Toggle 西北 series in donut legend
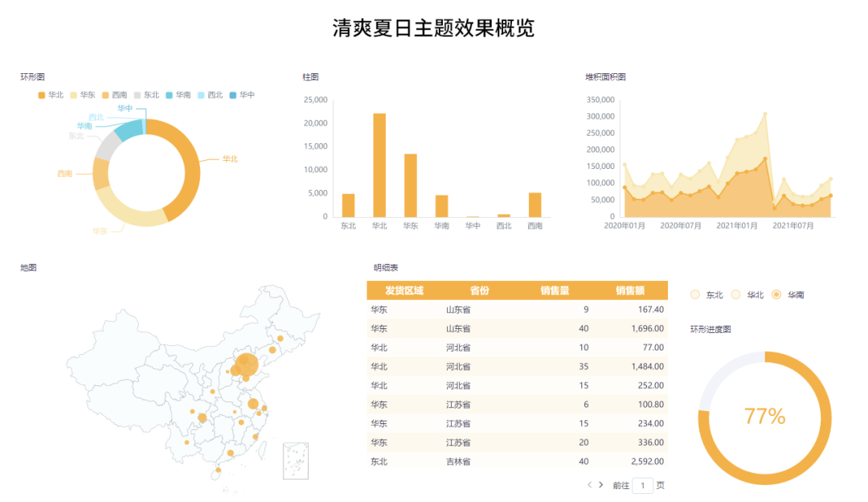This screenshot has height=502, width=868. (210, 95)
